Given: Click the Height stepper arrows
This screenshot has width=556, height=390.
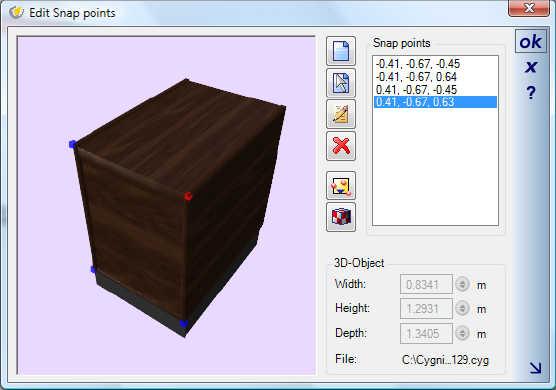Looking at the screenshot, I should click(x=462, y=308).
